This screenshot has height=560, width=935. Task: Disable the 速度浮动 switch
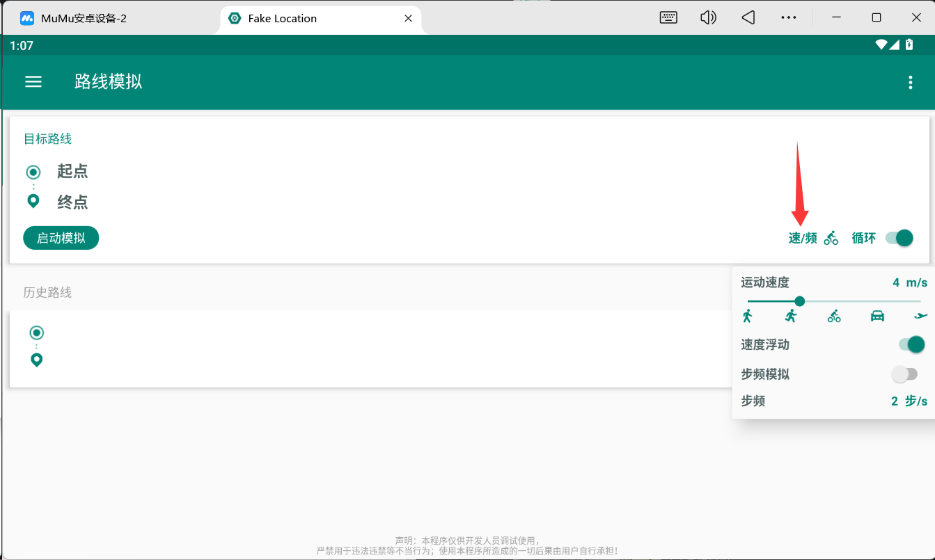(x=911, y=344)
